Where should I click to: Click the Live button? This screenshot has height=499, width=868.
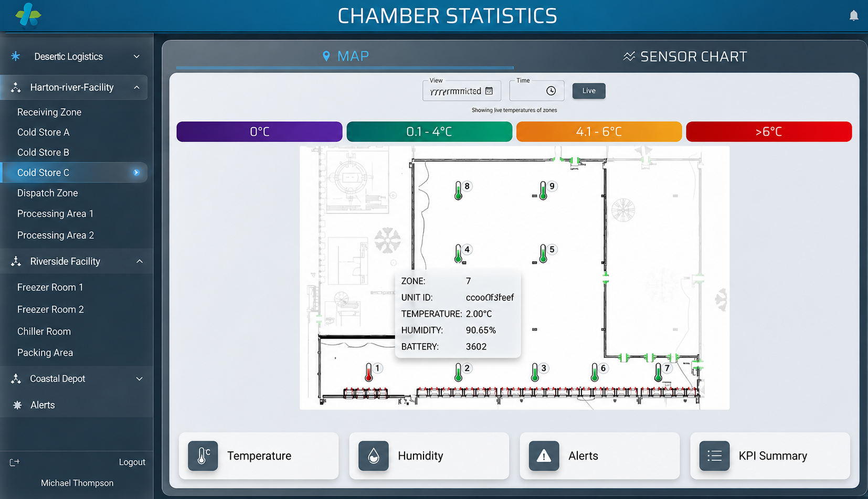(589, 91)
